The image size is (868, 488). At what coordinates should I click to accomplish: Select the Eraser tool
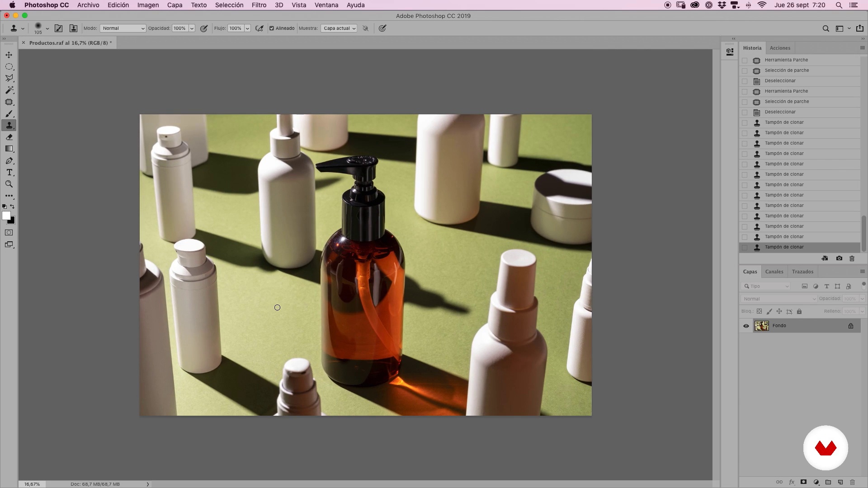point(9,137)
